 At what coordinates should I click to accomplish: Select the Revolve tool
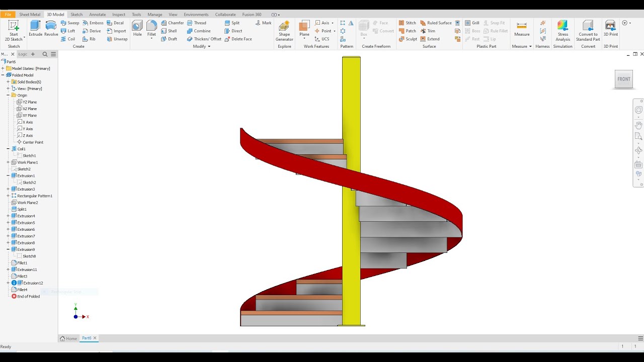tap(51, 29)
